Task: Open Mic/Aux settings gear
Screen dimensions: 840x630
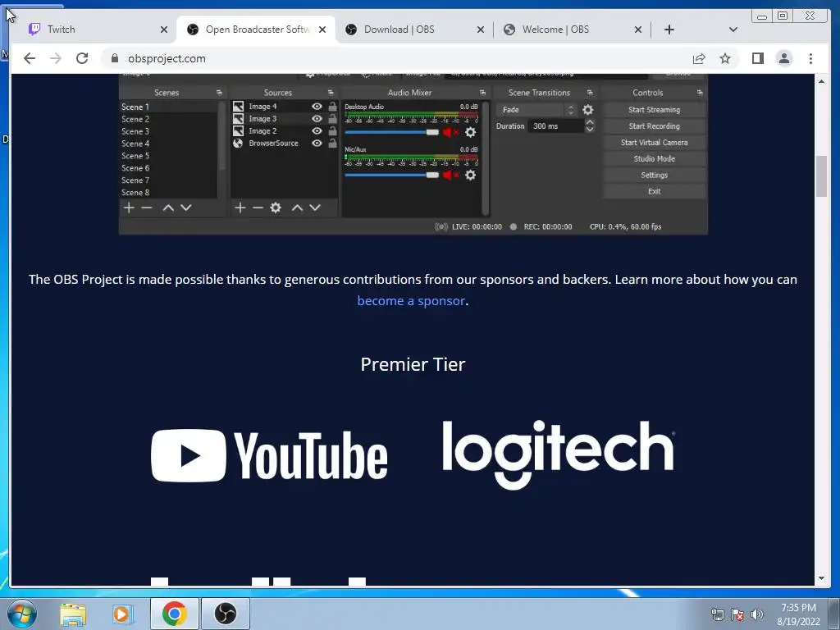Action: (x=470, y=176)
